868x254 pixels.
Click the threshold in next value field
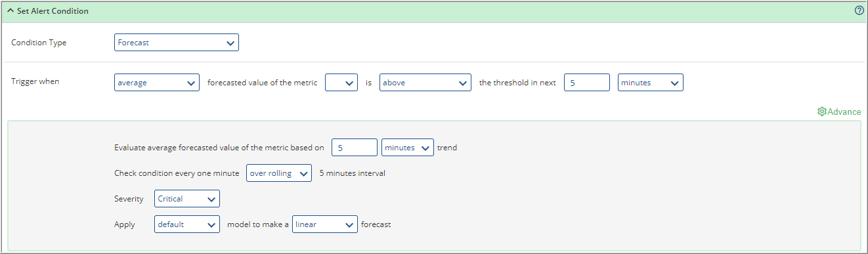tap(587, 83)
